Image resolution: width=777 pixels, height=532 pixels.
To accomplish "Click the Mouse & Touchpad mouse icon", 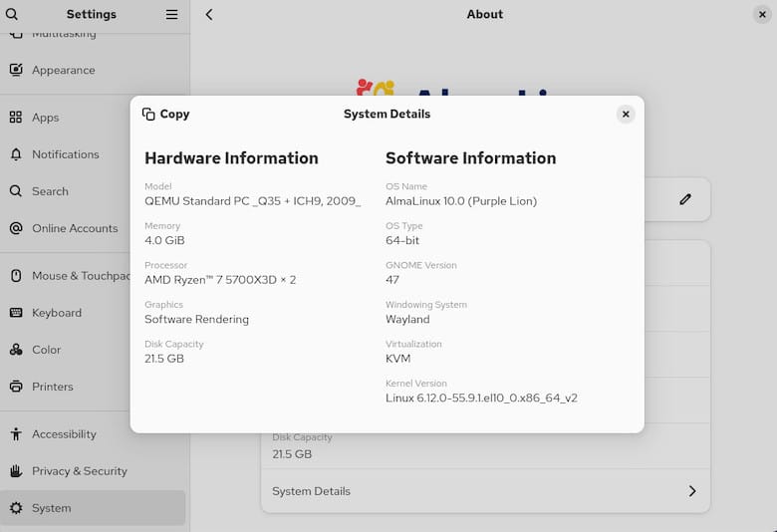I will coord(16,276).
